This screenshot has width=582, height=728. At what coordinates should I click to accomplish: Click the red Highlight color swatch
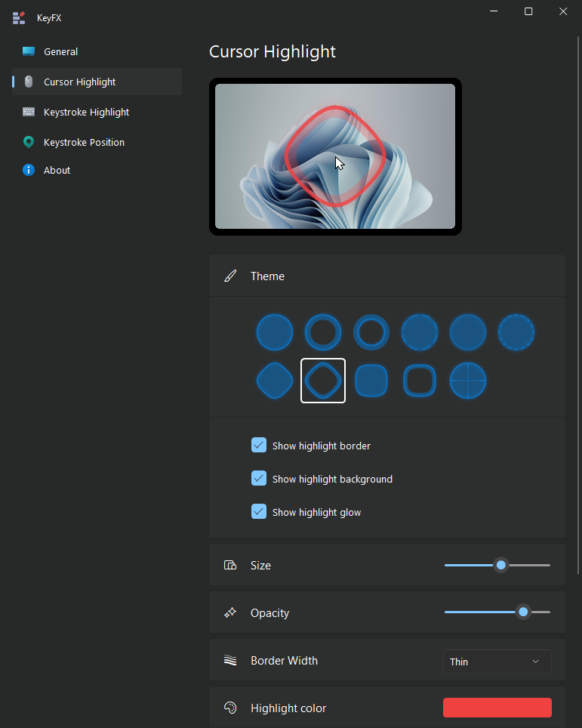(x=497, y=708)
